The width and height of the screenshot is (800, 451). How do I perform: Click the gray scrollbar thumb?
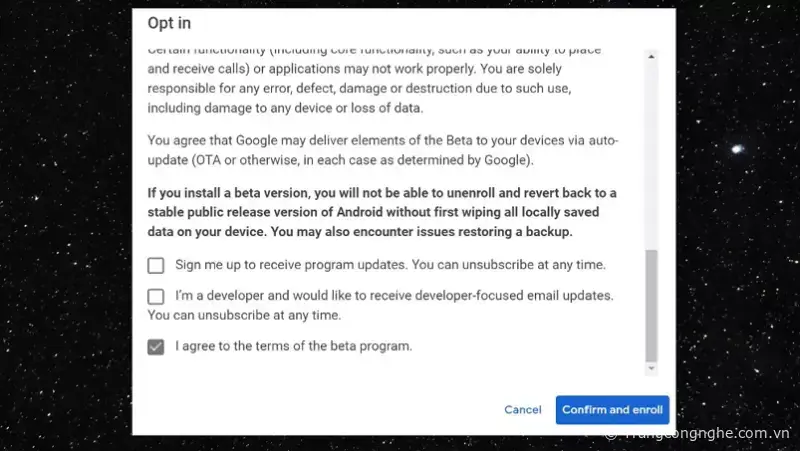[x=652, y=305]
